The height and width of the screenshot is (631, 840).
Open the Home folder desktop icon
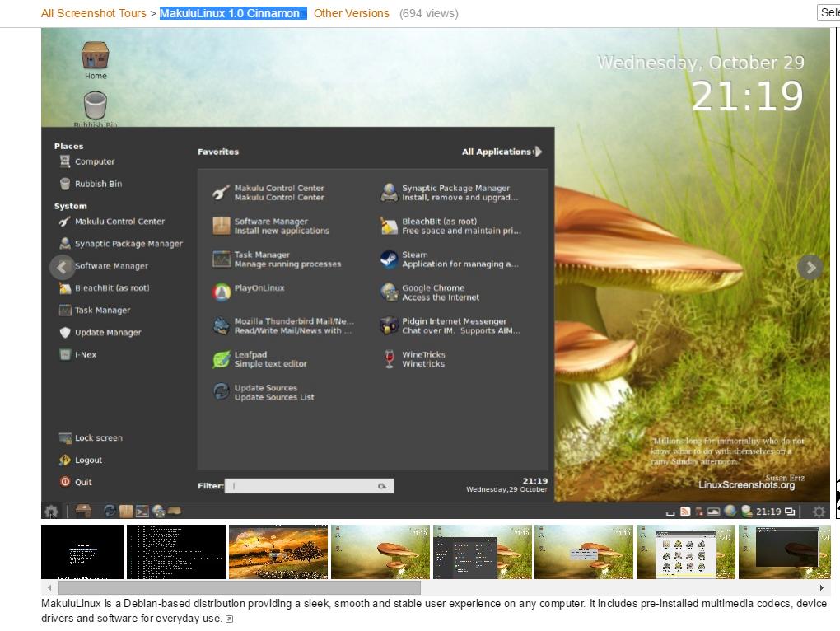pyautogui.click(x=96, y=60)
